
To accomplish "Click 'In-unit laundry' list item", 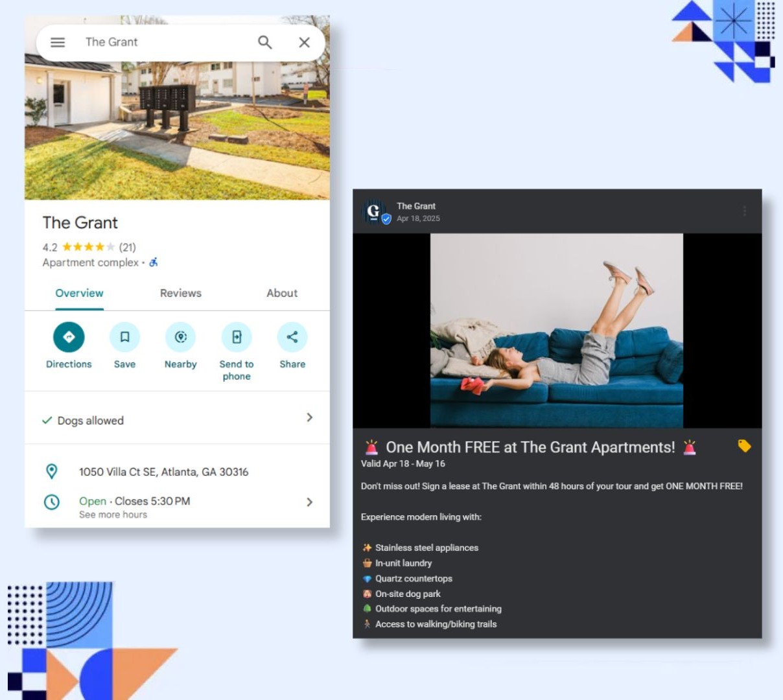I will [x=403, y=563].
